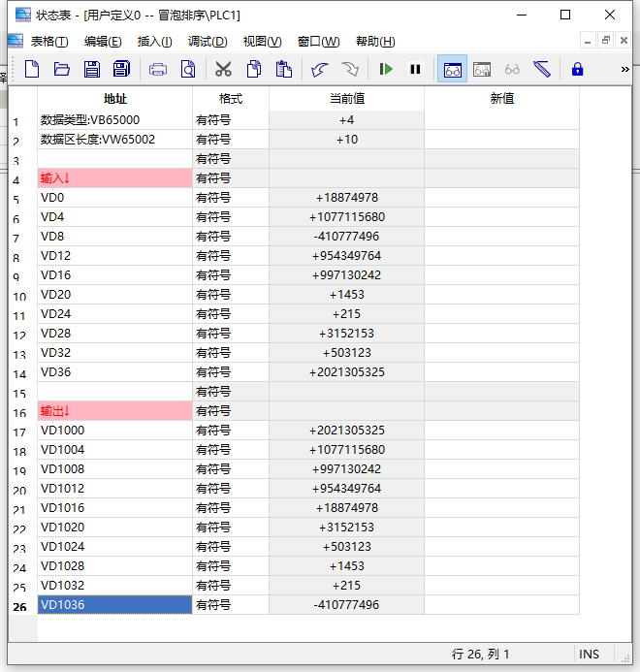Screen dimensions: 640x672
Task: Click the format cell for VD4
Action: tap(231, 217)
